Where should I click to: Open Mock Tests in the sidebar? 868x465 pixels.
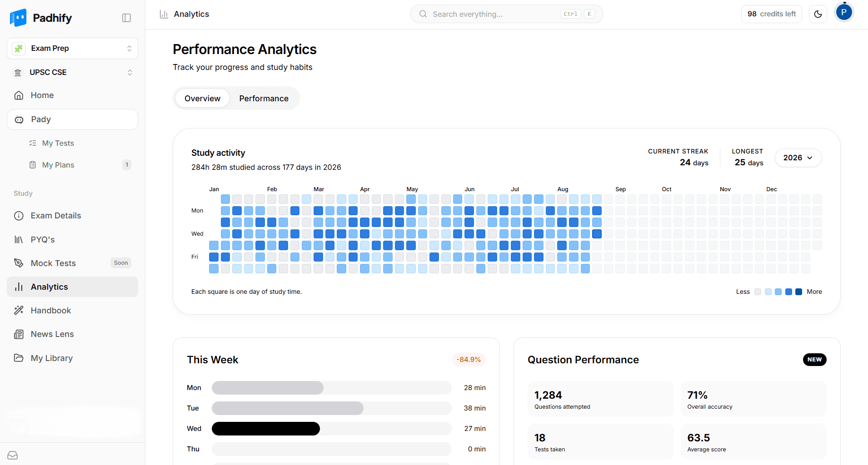point(72,263)
